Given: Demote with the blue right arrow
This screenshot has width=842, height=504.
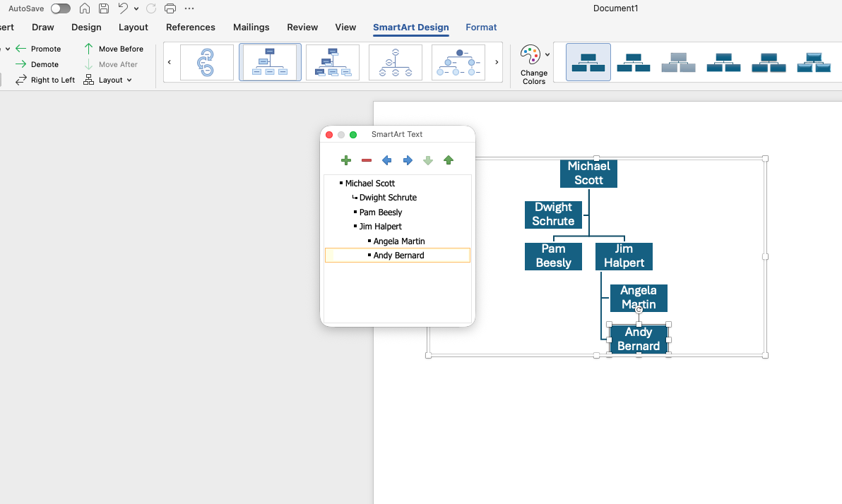Looking at the screenshot, I should (x=408, y=160).
